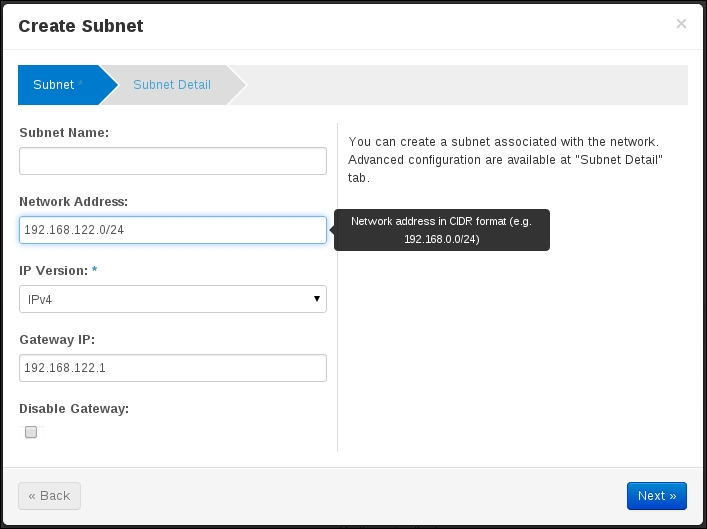Click the subnet help description paragraph

point(505,160)
